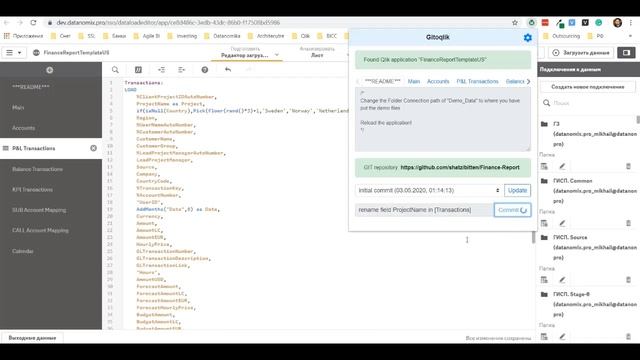This screenshot has width=640, height=360.
Task: Open the Chrome three-dot menu
Action: 631,23
